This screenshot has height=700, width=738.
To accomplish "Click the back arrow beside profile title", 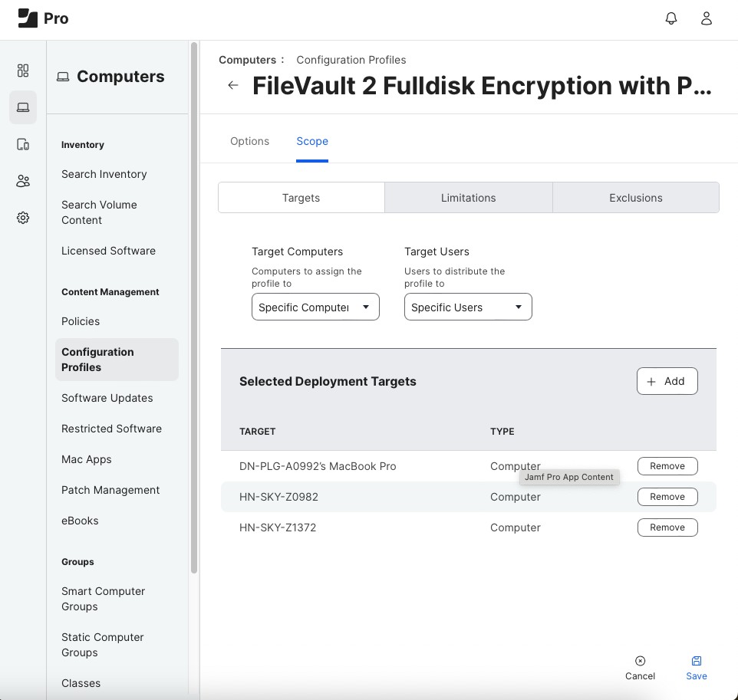I will (233, 85).
